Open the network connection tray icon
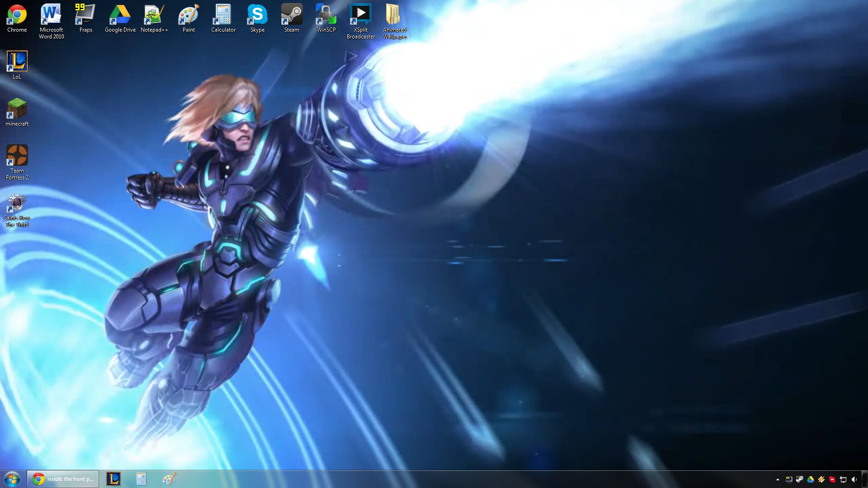The image size is (868, 488). pos(843,479)
